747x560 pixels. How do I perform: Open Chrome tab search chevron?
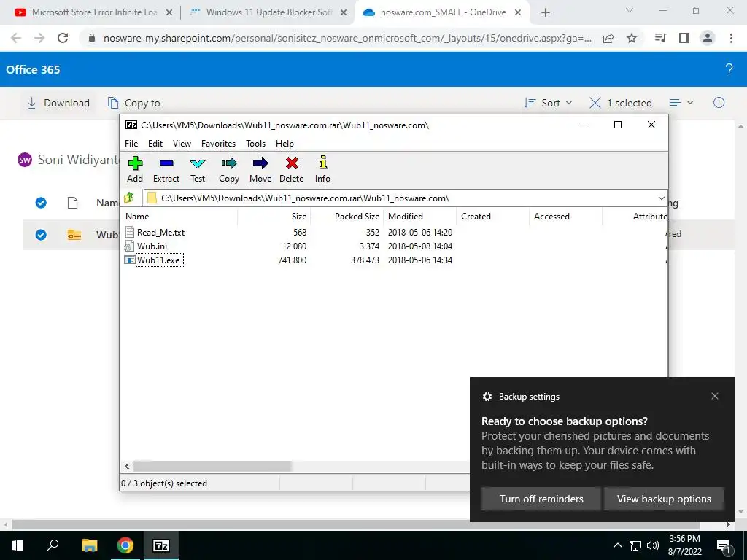630,10
